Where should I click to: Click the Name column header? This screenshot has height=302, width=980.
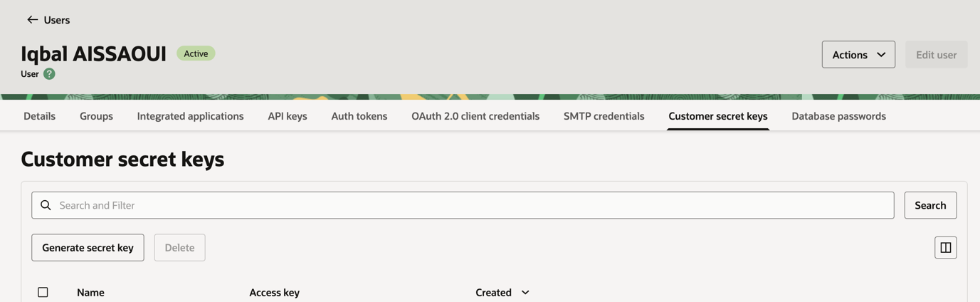pos(90,292)
